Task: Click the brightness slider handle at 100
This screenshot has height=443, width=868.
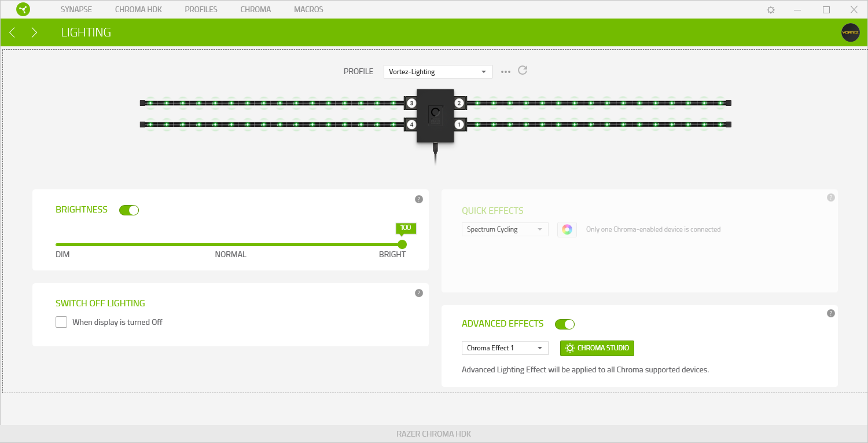Action: point(402,244)
